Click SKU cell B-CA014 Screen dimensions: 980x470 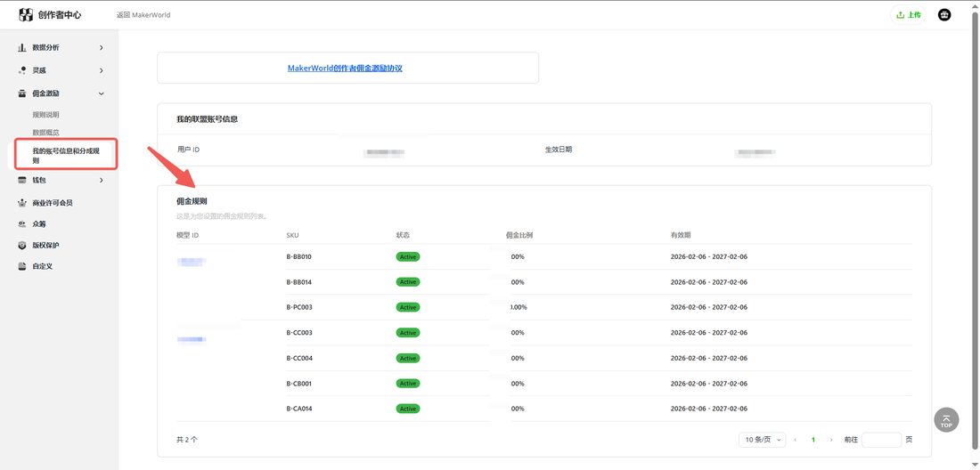[x=298, y=409]
